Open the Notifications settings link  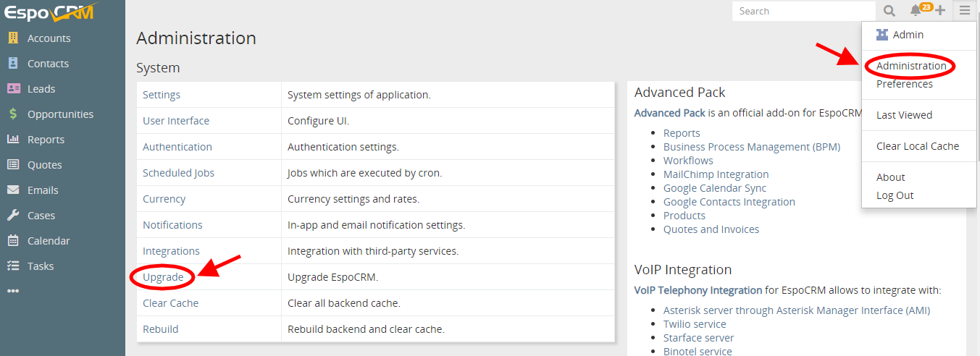[x=172, y=225]
